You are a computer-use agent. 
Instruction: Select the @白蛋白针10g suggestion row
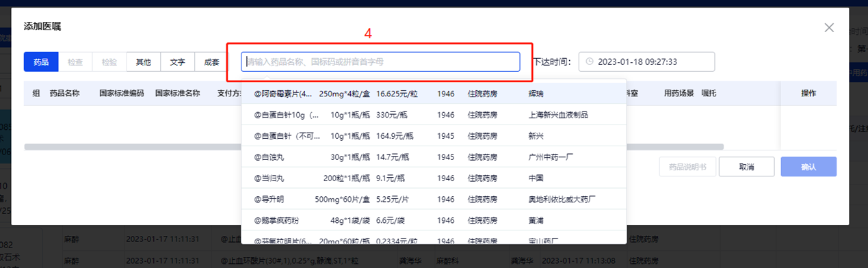(x=434, y=115)
